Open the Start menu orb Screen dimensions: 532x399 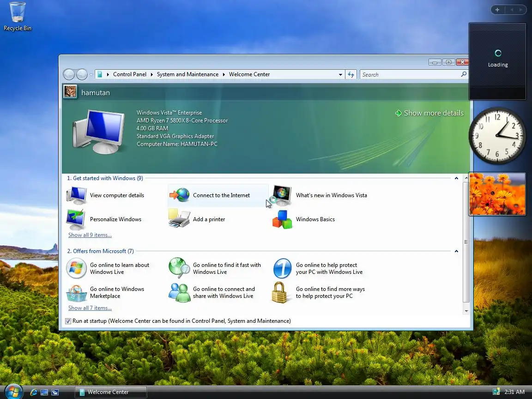pos(13,392)
